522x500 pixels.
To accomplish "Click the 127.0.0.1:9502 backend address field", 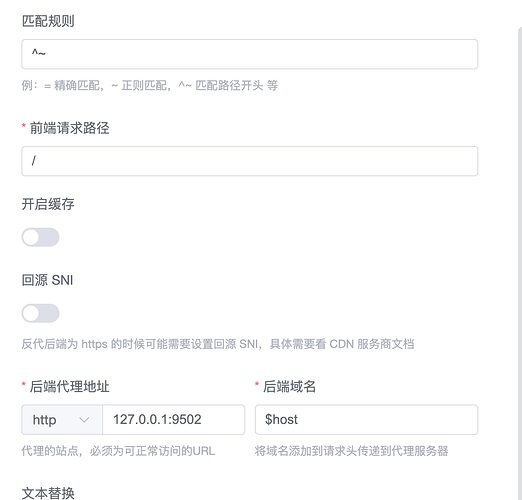I will click(174, 420).
